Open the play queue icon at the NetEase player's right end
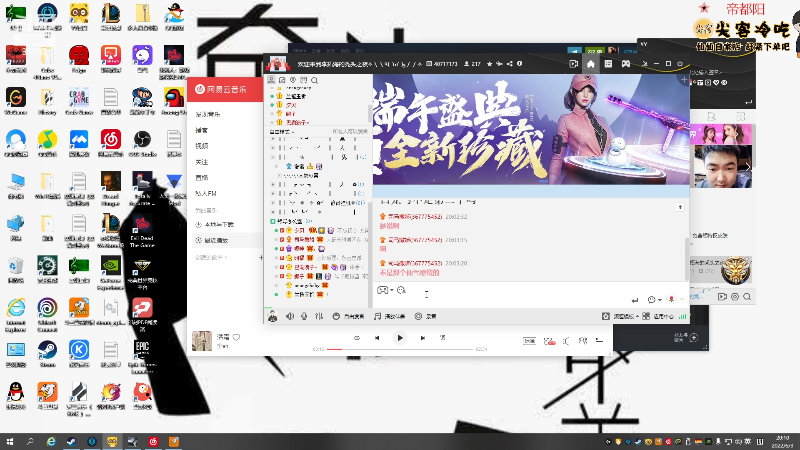The width and height of the screenshot is (800, 450). point(599,341)
